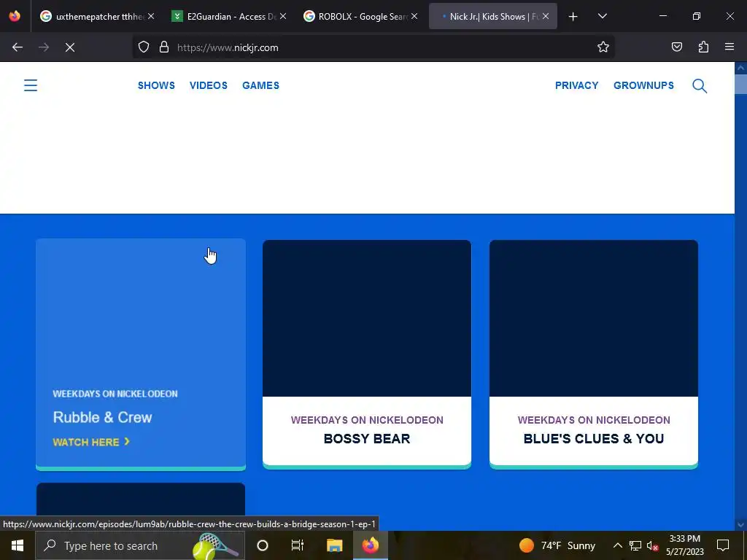Open the Firefox extensions puzzle icon

click(703, 47)
